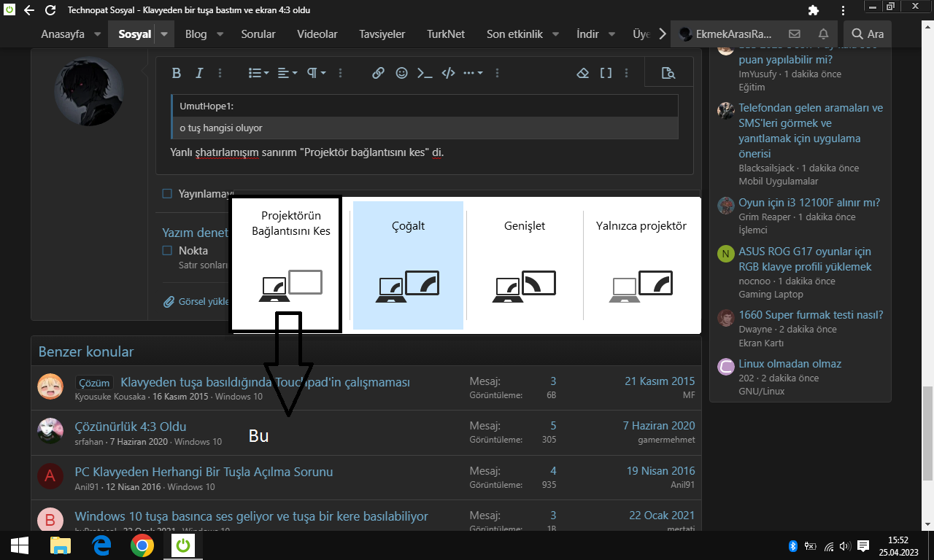Open the thread "Çözünürlük 4:3 Oldu"
The image size is (934, 560).
point(131,427)
